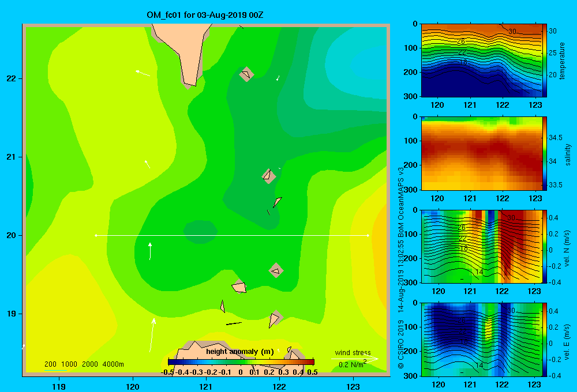Screen dimensions: 577x392
Task: Click the vel. E colorbar beside the bottom panel
Action: pos(545,340)
